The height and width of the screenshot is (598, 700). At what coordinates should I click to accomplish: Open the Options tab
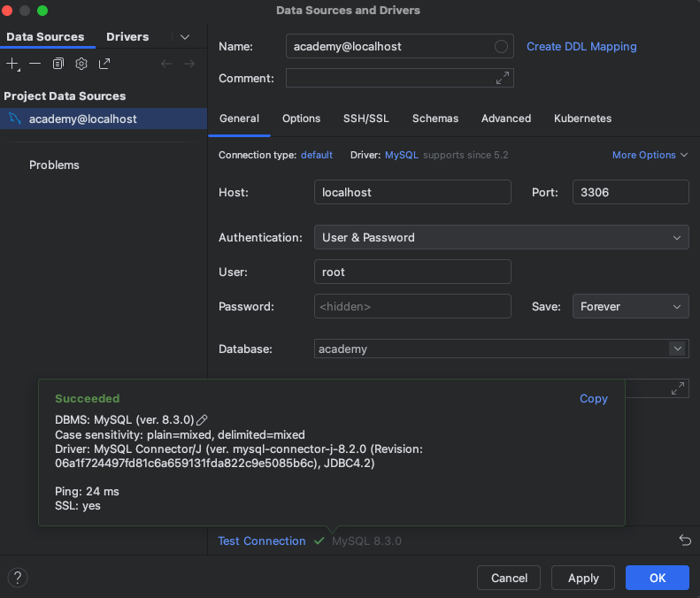pyautogui.click(x=302, y=119)
